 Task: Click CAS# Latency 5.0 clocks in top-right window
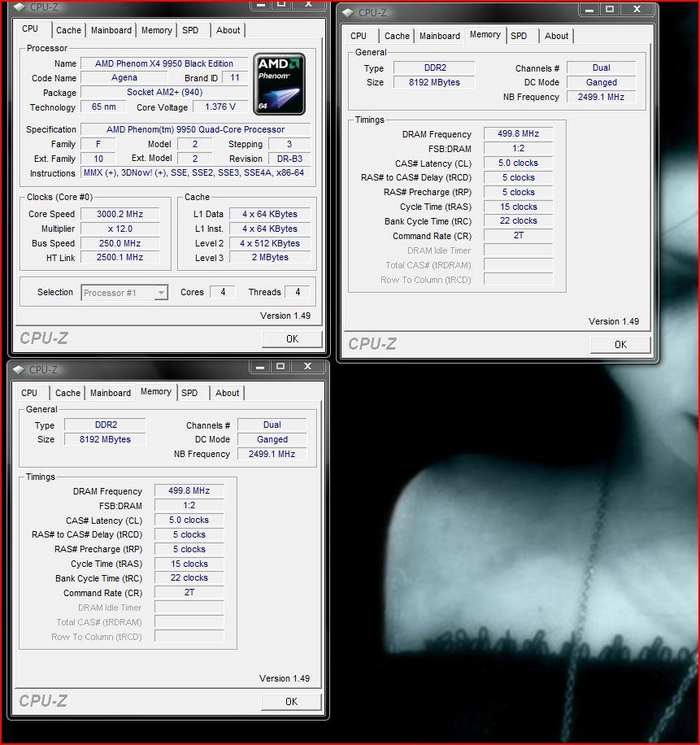[x=519, y=163]
